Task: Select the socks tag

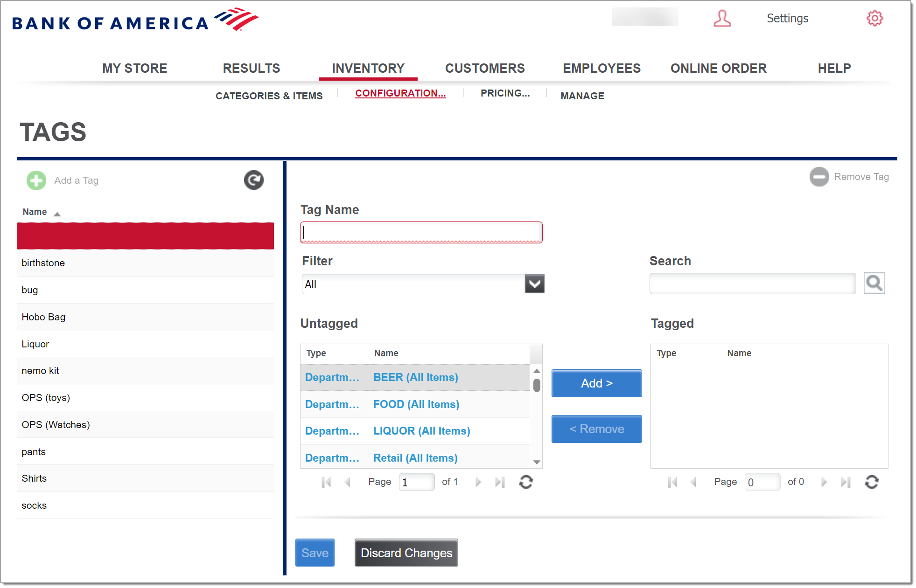Action: click(x=146, y=505)
